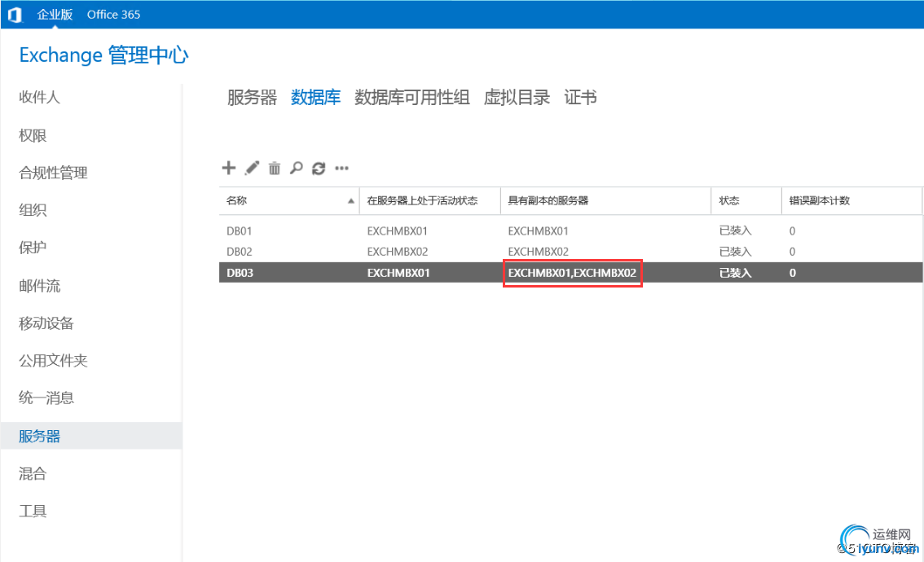Click 错误副本计数 column header
Viewport: 924px width, 562px height.
point(819,201)
